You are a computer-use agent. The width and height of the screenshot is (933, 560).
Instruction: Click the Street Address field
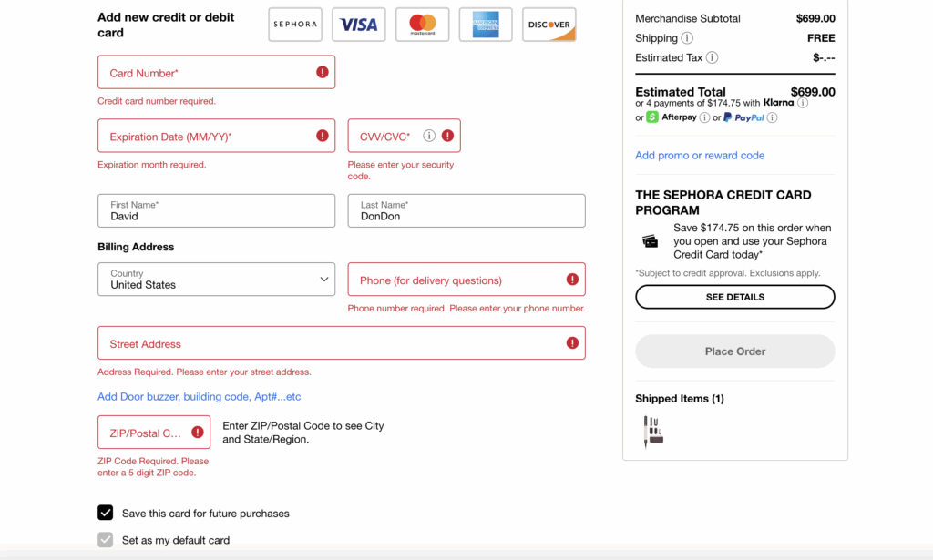328,343
